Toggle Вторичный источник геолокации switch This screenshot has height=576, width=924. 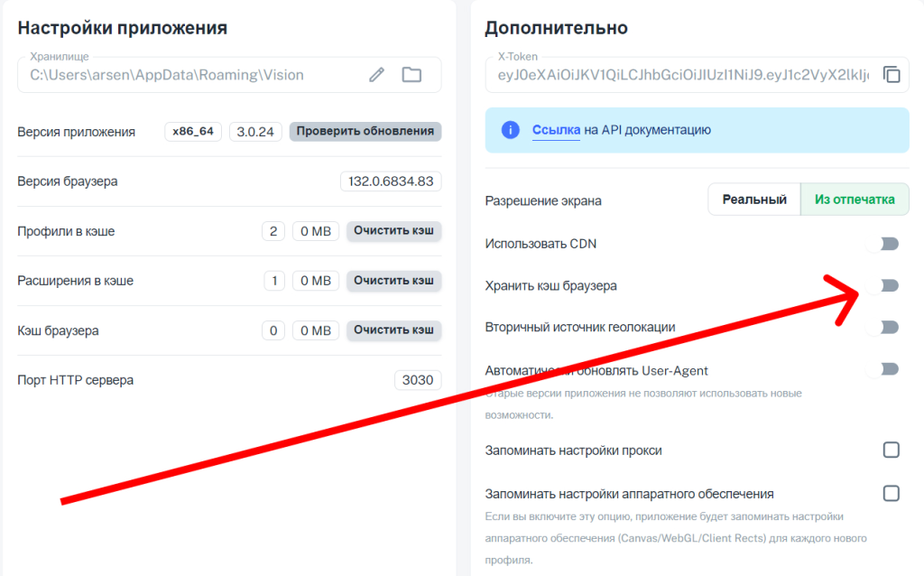click(x=882, y=327)
